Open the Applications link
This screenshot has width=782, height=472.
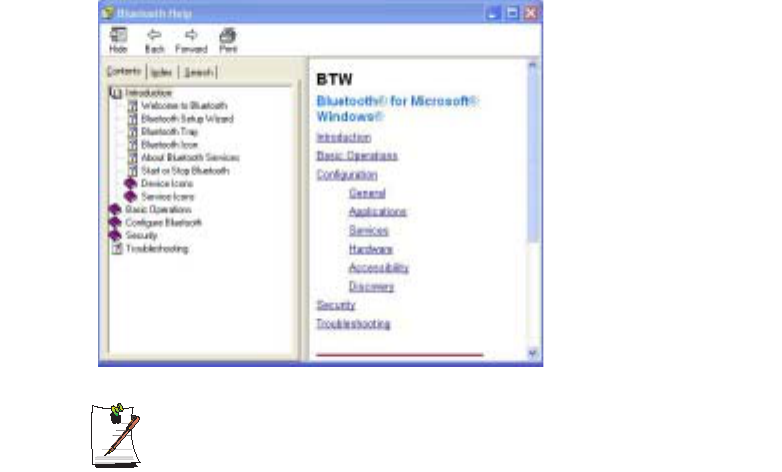pos(378,212)
